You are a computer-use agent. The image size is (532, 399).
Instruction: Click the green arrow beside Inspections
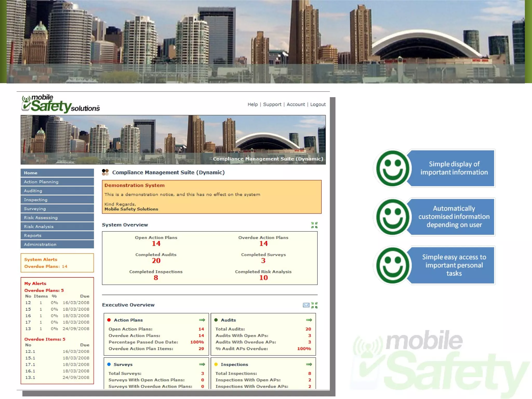click(x=309, y=364)
